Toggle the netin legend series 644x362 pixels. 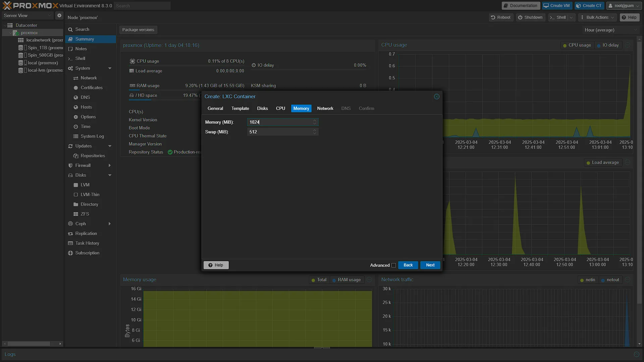588,280
